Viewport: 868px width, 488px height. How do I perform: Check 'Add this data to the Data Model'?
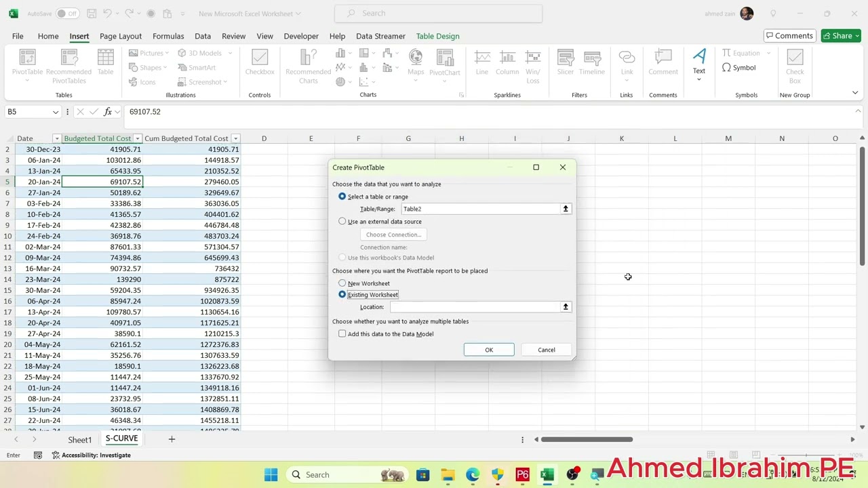342,334
